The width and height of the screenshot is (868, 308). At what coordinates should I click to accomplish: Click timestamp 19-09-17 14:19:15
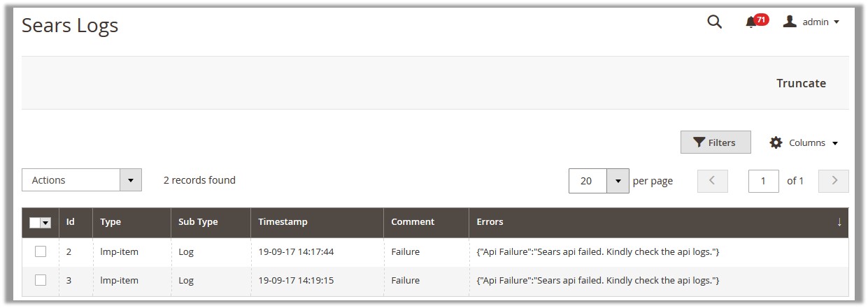pyautogui.click(x=296, y=280)
